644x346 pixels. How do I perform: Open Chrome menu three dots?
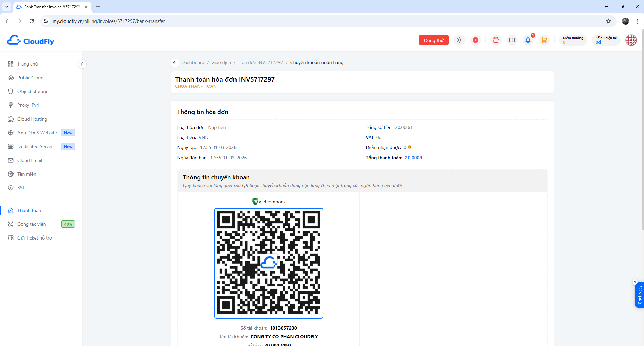pos(638,21)
